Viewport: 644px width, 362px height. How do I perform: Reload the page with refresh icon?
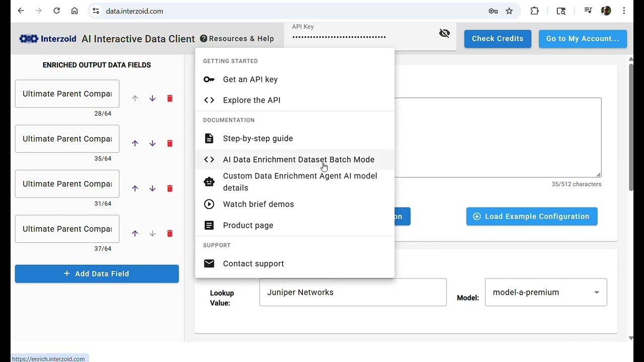56,11
